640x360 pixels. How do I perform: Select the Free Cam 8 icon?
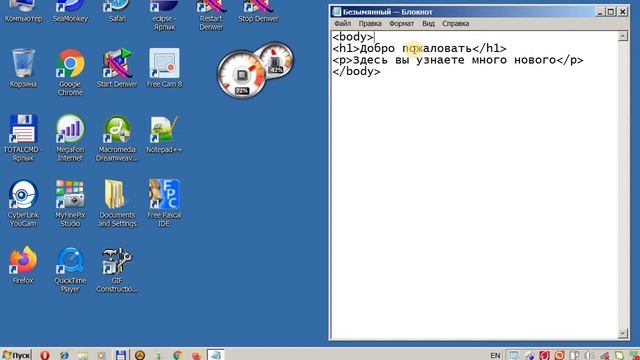click(164, 68)
